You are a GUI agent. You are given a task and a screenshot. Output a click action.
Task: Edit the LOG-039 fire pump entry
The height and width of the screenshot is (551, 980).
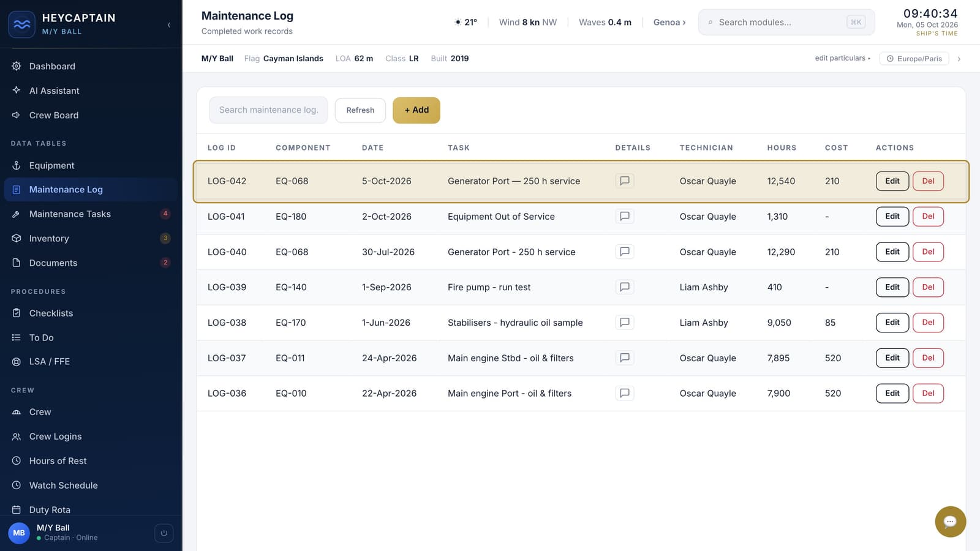click(892, 287)
